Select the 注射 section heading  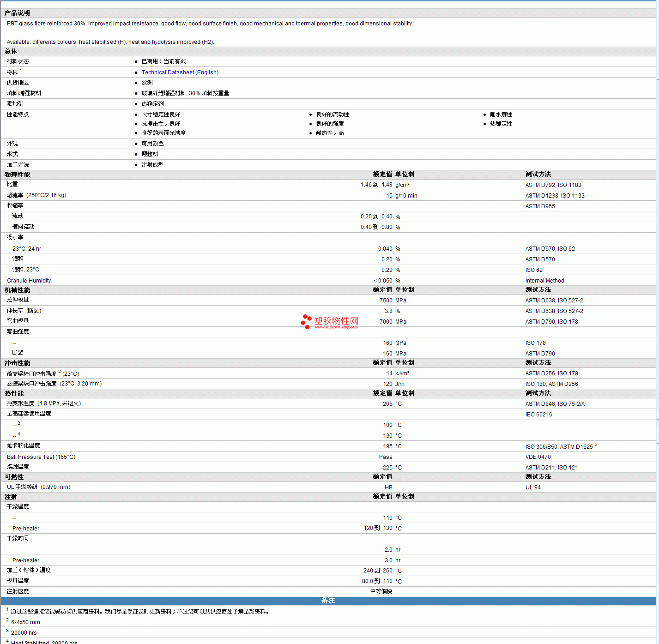click(11, 497)
